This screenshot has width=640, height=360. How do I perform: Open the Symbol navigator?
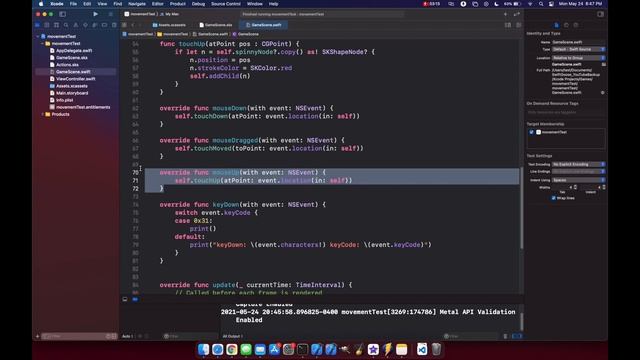(56, 25)
